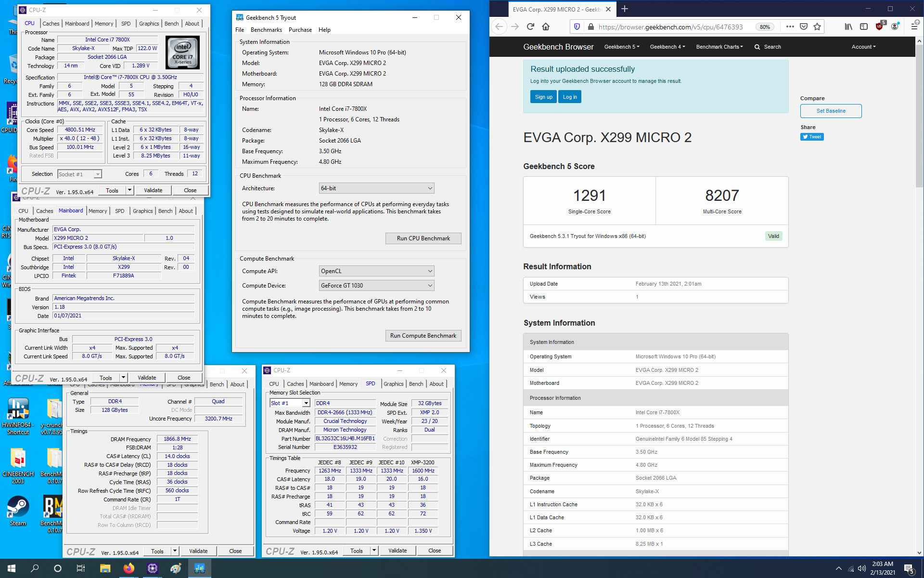Switch to Geekbench taskbar icon
The height and width of the screenshot is (578, 924).
point(199,568)
